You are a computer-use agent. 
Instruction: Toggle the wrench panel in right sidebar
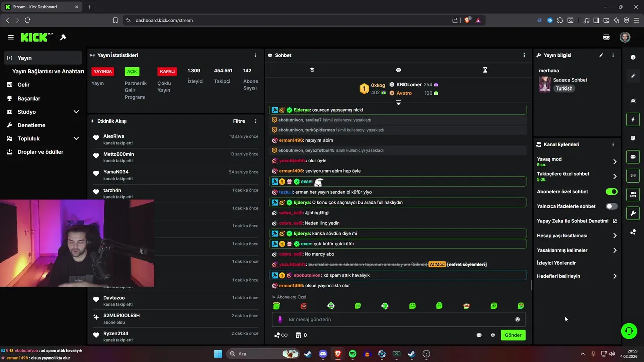633,213
